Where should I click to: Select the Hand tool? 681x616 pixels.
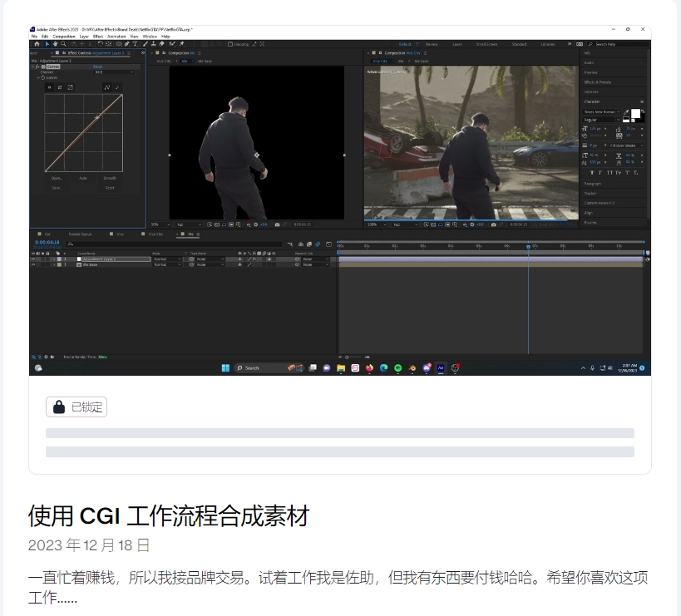pos(55,44)
